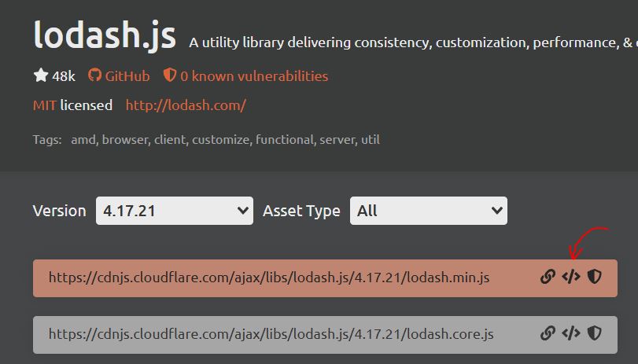Click the lodash.min.js CDN URL text
The width and height of the screenshot is (638, 364).
269,278
